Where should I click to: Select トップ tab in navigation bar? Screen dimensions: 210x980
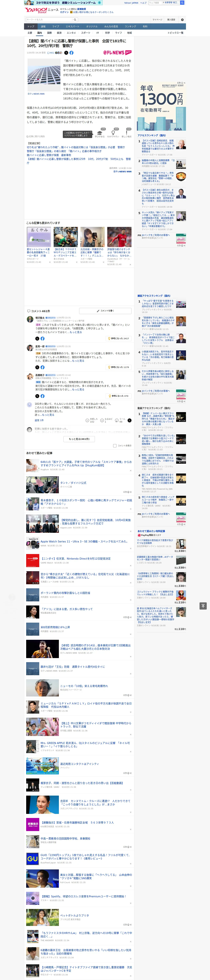click(x=31, y=27)
